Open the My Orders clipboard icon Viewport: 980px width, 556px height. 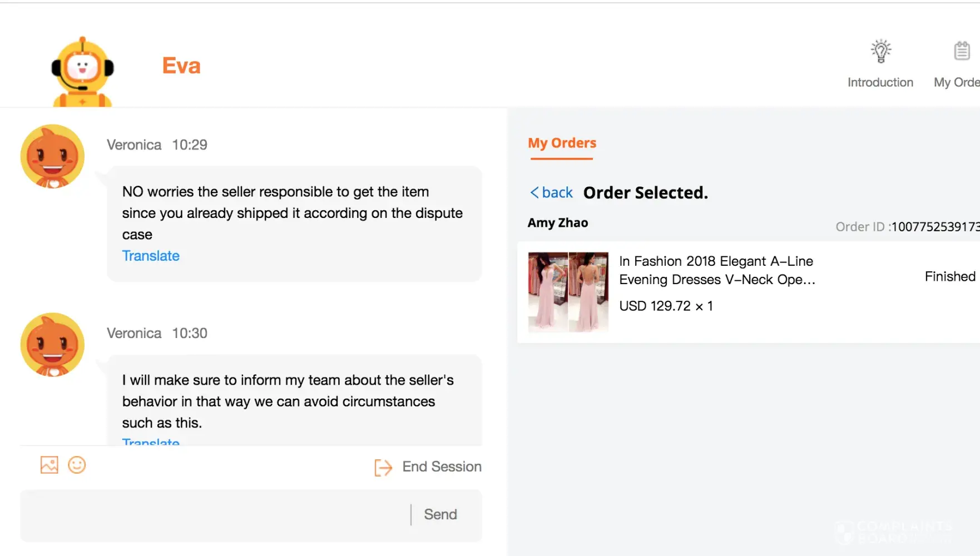pyautogui.click(x=962, y=52)
